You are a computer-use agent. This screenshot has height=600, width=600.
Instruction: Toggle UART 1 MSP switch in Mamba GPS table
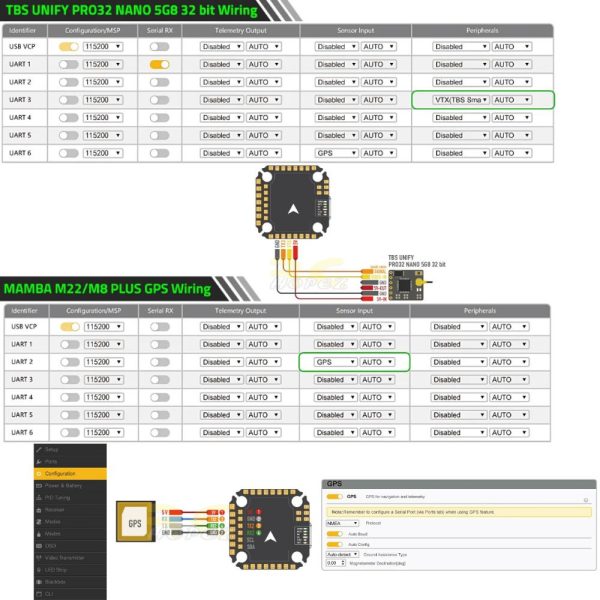pos(70,344)
